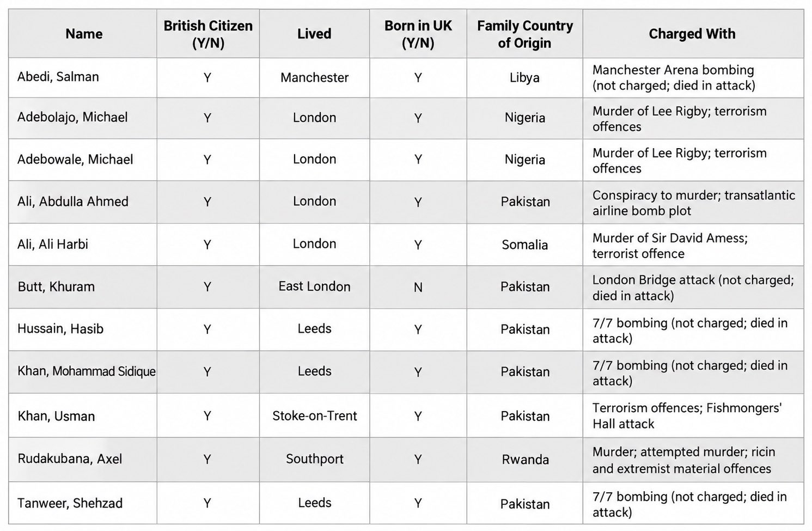Screen dimensions: 812x531
Task: Click the Name column header
Action: click(83, 34)
